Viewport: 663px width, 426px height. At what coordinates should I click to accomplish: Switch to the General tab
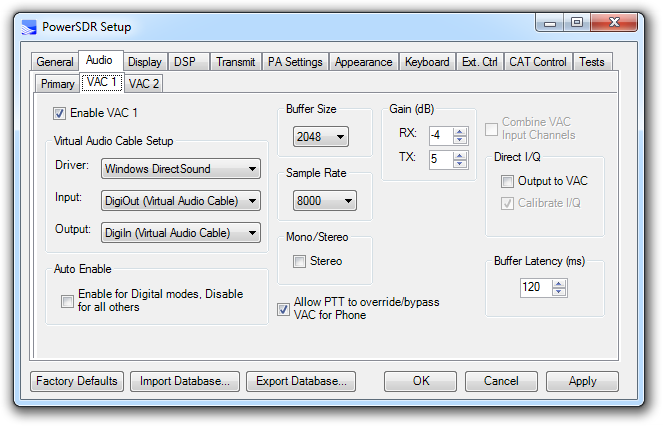point(55,62)
